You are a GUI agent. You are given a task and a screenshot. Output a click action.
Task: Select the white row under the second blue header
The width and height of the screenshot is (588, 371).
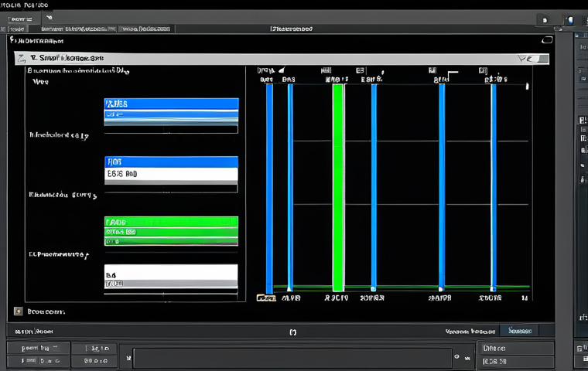172,174
